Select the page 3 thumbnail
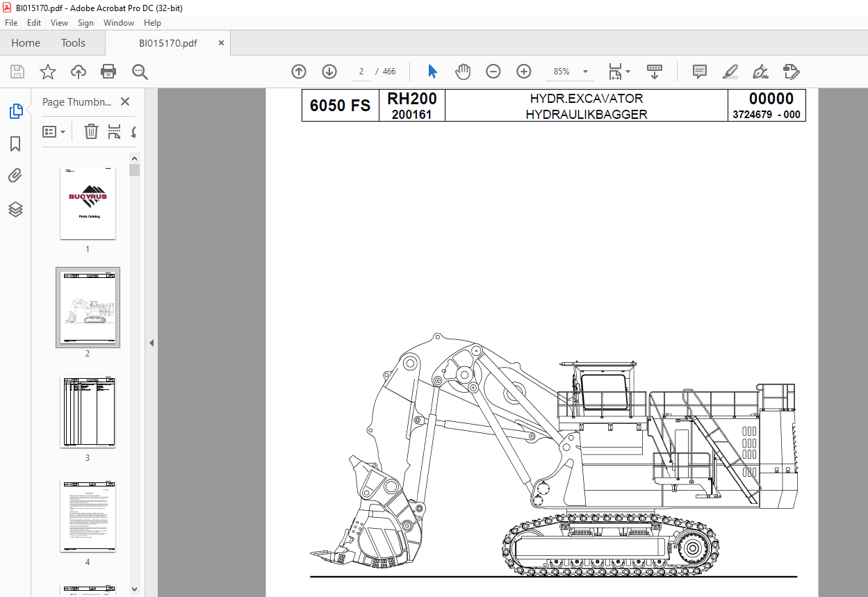Screen dimensions: 868x597 click(88, 412)
